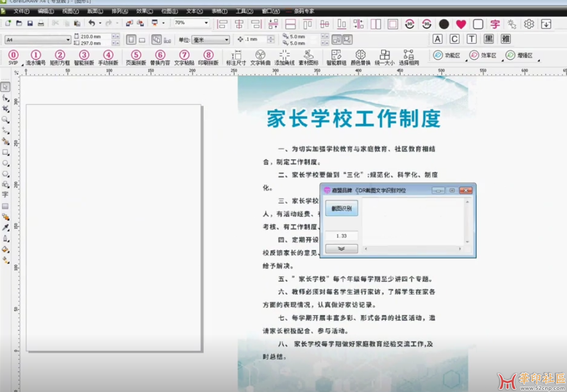Open the SVIP flyout button
Screen dimensions: 567x392
point(14,57)
